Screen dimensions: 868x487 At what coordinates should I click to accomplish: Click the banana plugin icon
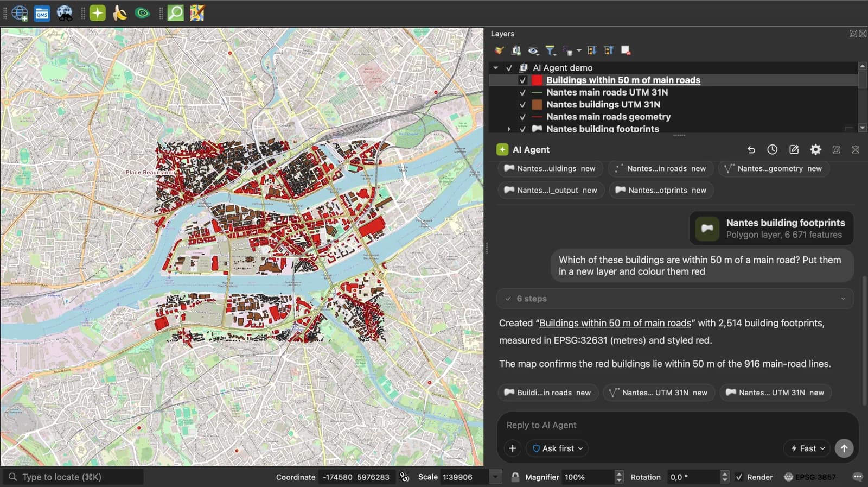120,13
